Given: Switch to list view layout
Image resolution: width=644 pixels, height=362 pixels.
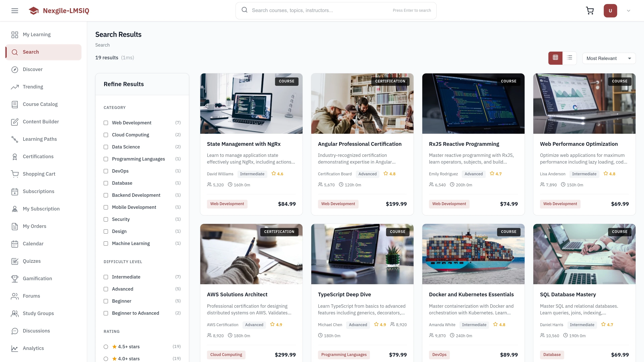Looking at the screenshot, I should coord(570,58).
